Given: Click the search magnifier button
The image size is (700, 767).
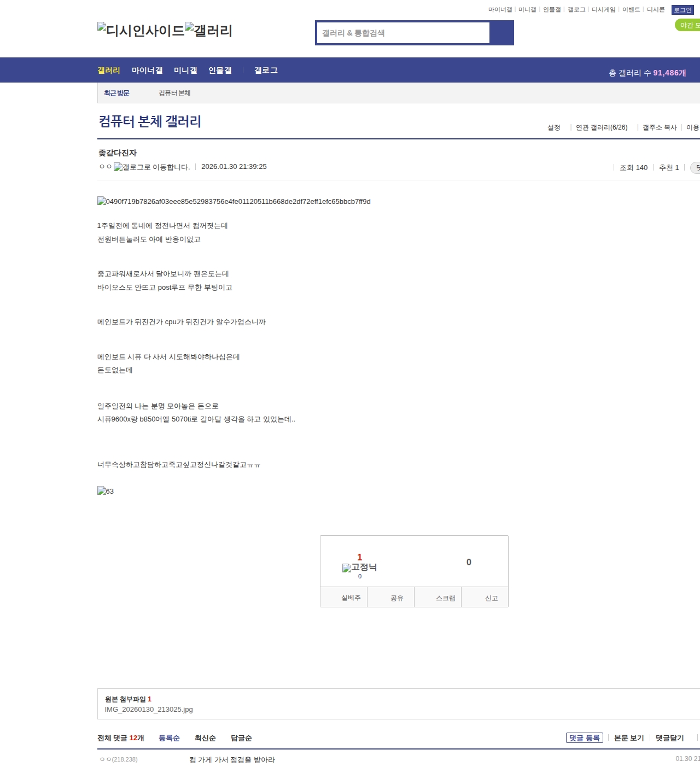Looking at the screenshot, I should click(x=501, y=32).
